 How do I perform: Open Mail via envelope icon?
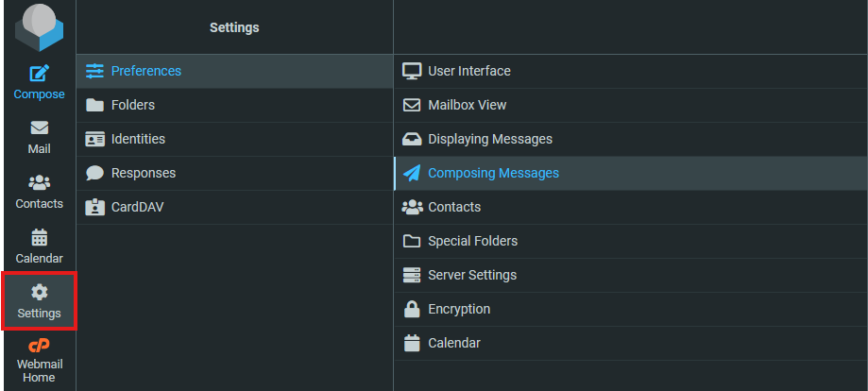pos(39,128)
